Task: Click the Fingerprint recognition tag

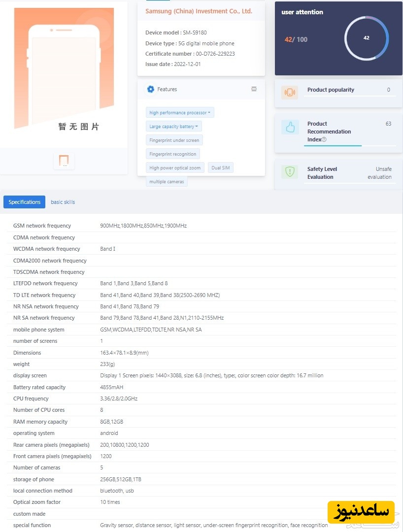Action: [172, 154]
